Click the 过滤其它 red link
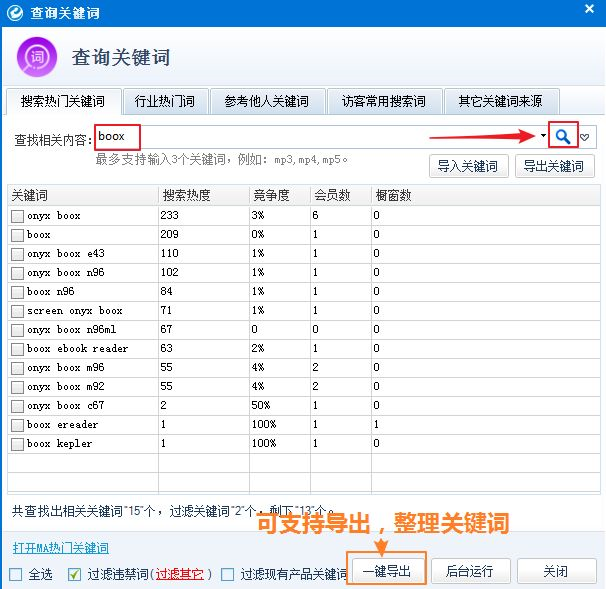This screenshot has height=589, width=606. pos(179,574)
